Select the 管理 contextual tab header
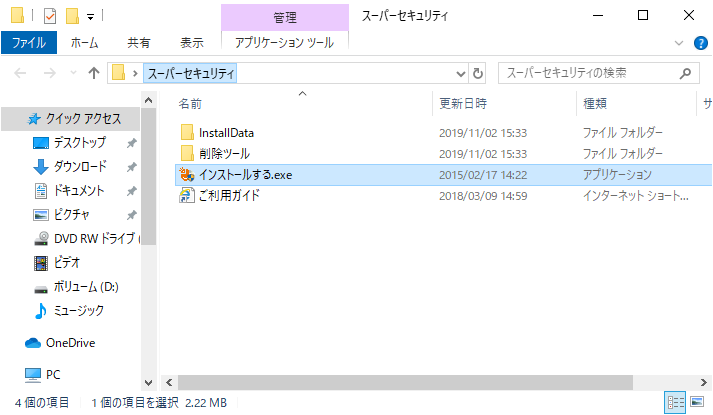 pos(285,17)
